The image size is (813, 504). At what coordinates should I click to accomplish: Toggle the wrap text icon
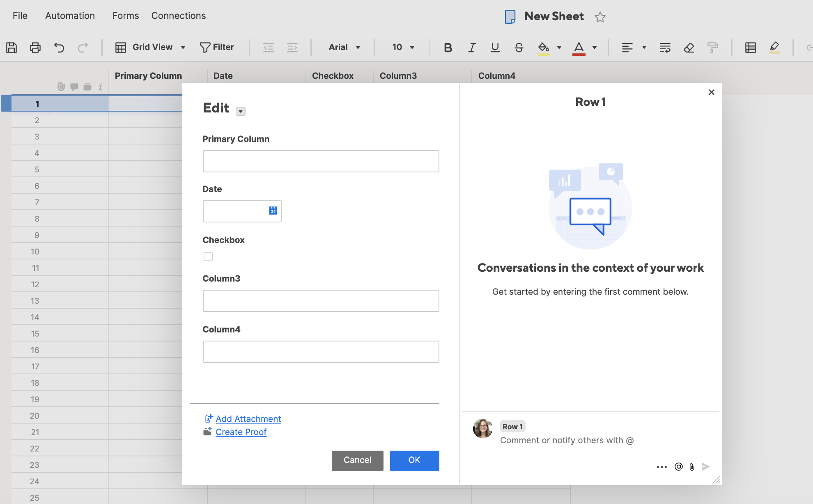click(x=665, y=48)
